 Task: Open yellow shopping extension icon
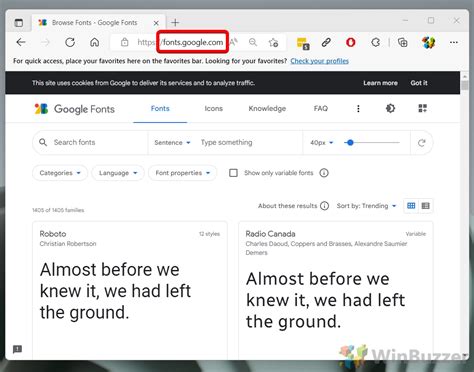click(x=303, y=43)
